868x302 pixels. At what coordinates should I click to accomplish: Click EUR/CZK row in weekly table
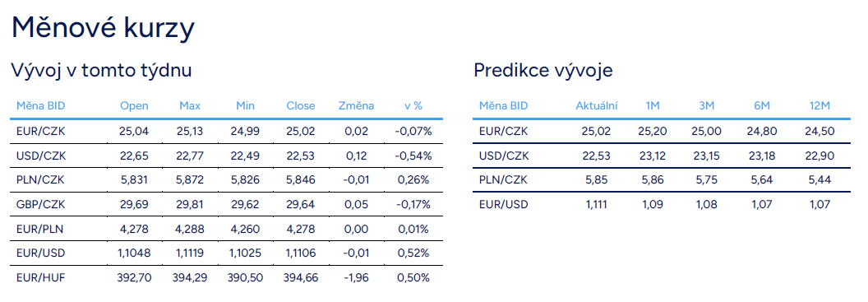pos(226,132)
